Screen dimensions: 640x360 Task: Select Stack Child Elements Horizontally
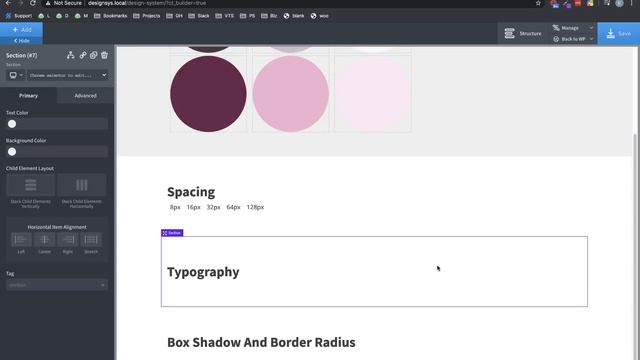point(82,185)
